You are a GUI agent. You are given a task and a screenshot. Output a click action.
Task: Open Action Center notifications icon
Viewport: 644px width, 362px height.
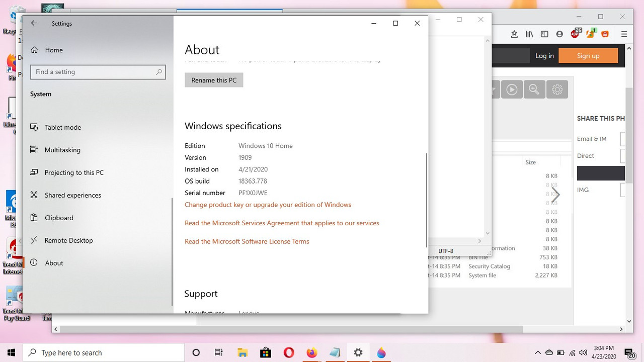coord(629,353)
